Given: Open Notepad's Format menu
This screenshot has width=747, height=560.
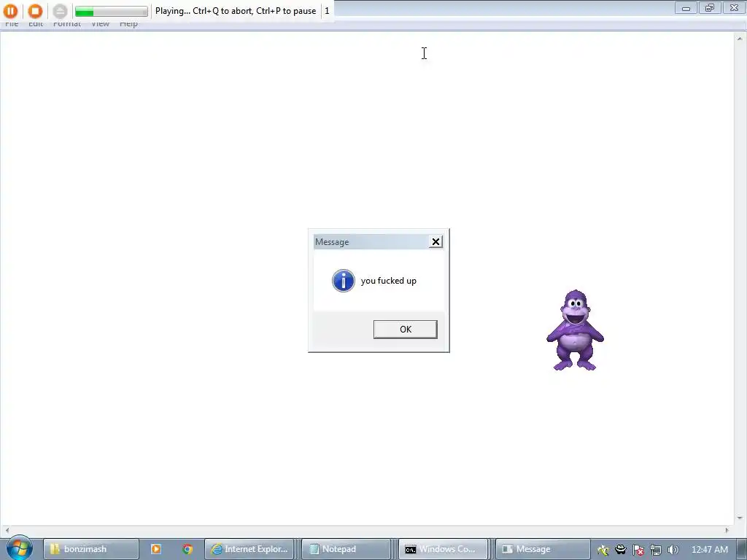Looking at the screenshot, I should click(66, 24).
